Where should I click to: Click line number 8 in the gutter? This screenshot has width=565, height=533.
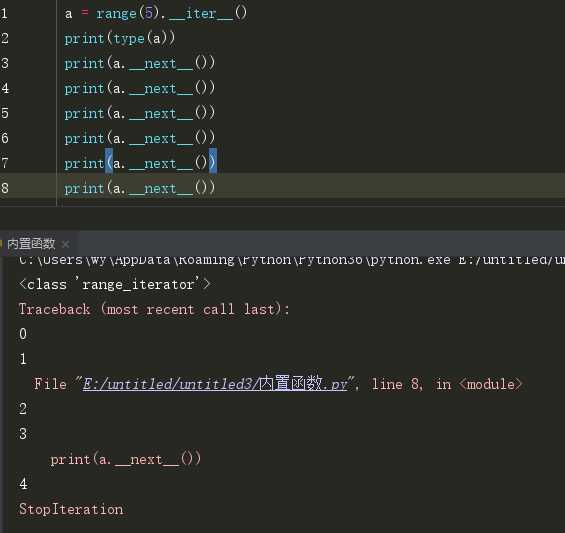point(4,188)
